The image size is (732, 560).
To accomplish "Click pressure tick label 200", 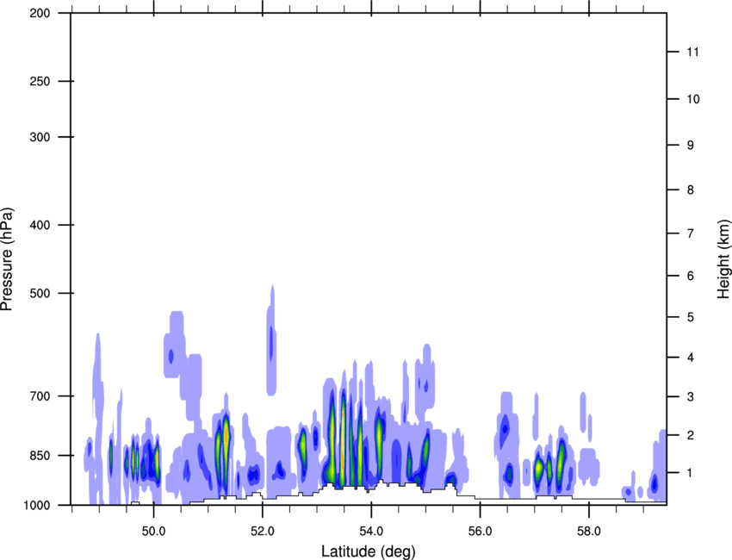I will pos(40,13).
